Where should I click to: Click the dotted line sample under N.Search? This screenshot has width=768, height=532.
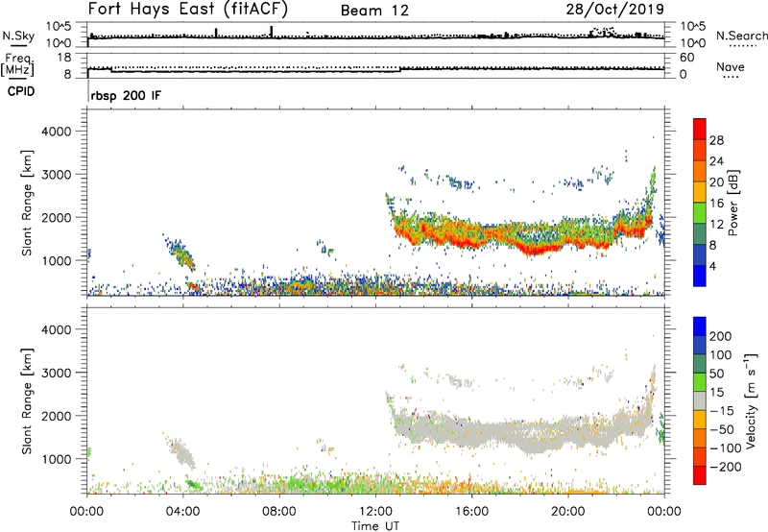pyautogui.click(x=742, y=46)
